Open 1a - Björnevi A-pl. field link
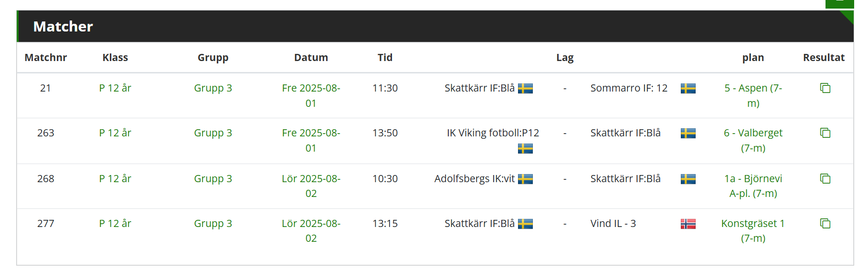Viewport: 868px width, 268px height. (753, 186)
